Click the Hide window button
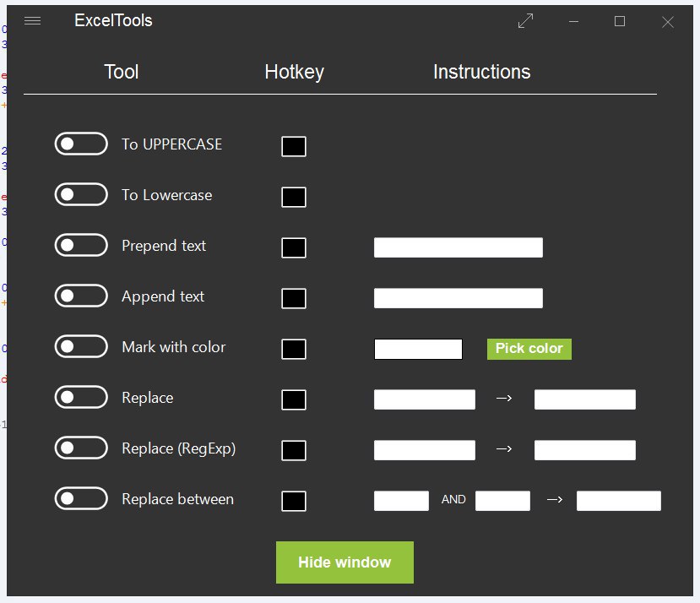 coord(345,562)
